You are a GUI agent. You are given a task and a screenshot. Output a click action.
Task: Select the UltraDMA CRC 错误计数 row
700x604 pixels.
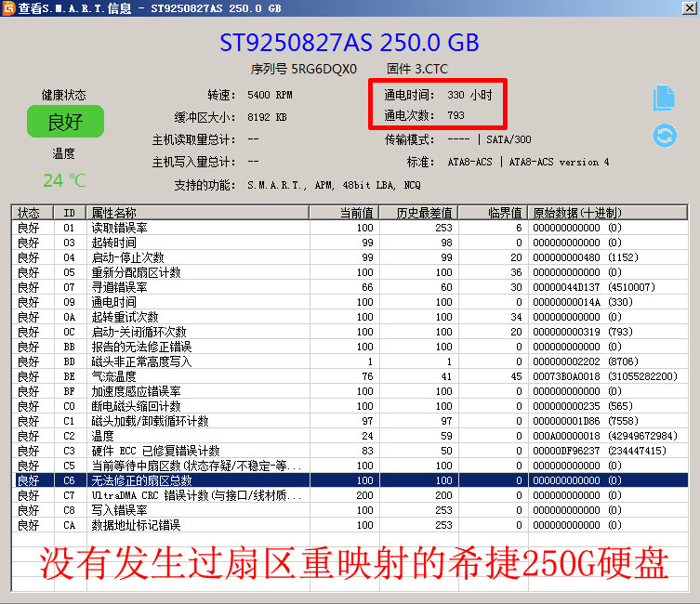(x=350, y=495)
